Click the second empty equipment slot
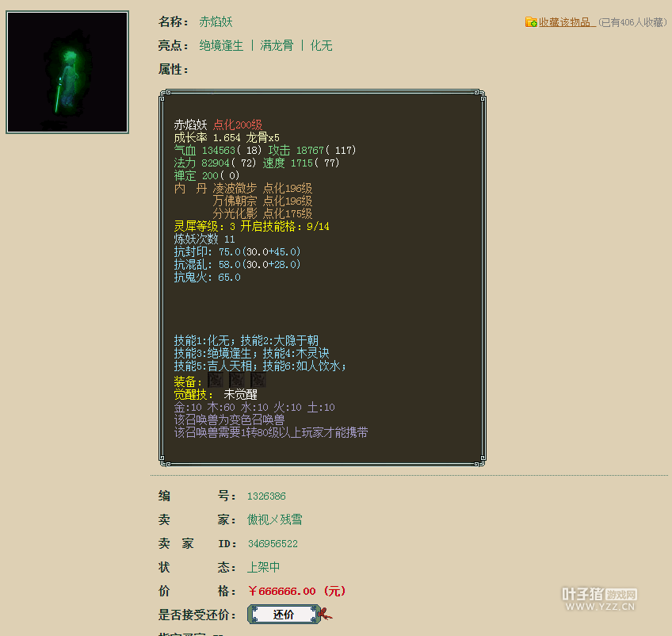 click(236, 381)
